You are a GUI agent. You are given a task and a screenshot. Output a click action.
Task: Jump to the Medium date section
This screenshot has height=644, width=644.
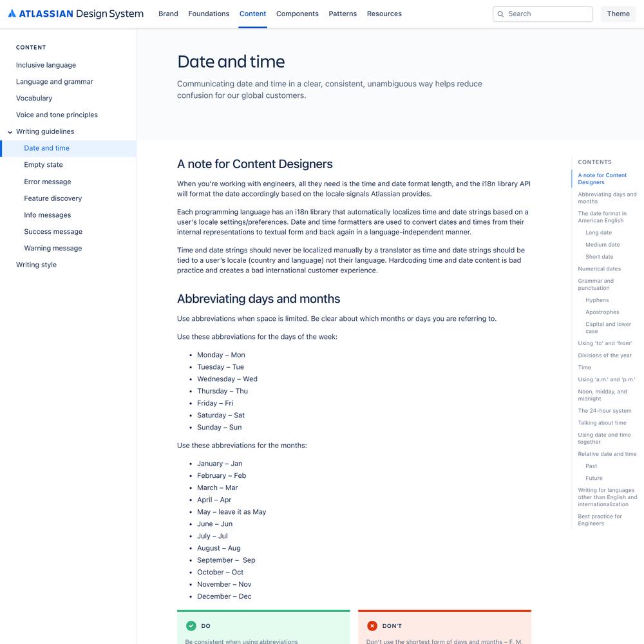click(x=603, y=245)
